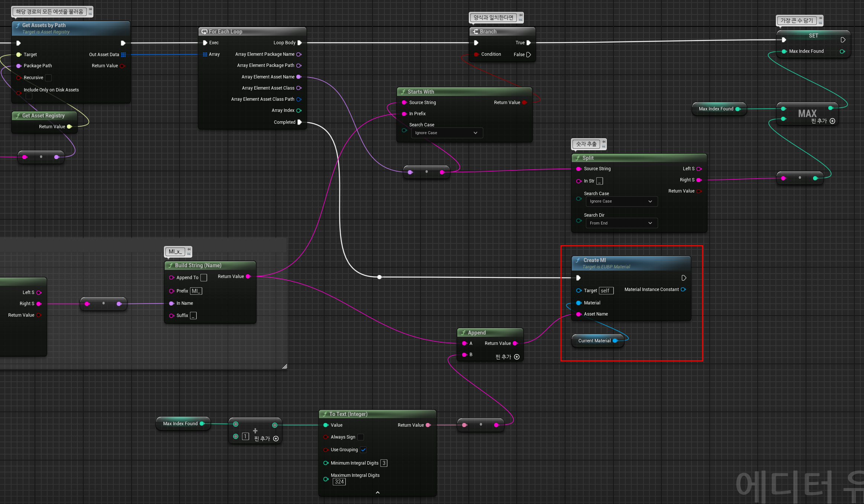Collapse To Text node advanced options arrow
Viewport: 864px width, 504px height.
click(x=378, y=492)
